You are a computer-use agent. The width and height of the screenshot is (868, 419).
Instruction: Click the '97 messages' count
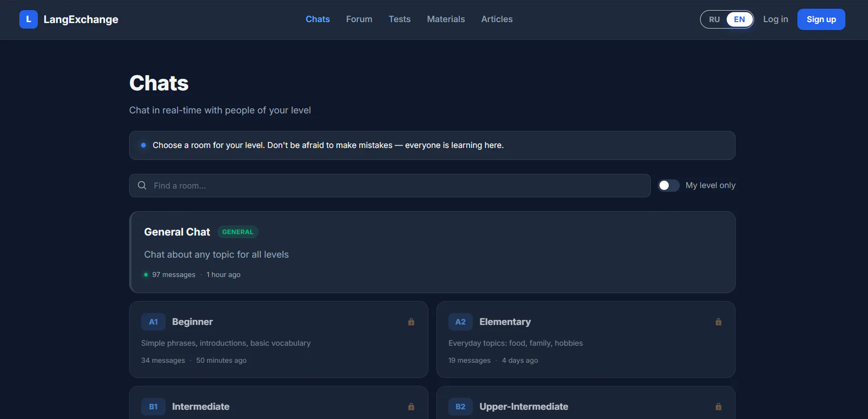coord(174,275)
